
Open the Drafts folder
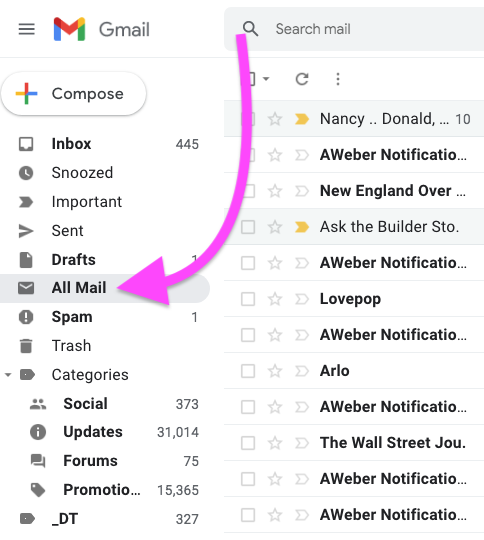[105, 260]
